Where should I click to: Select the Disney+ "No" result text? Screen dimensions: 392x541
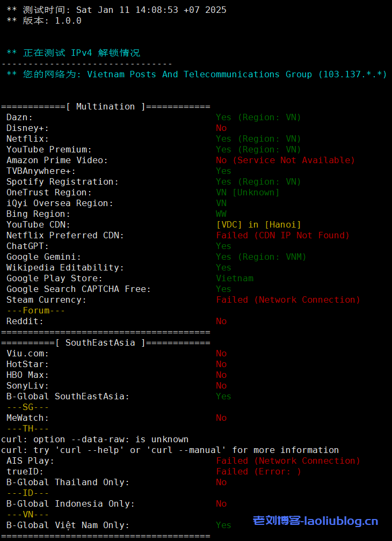tap(221, 128)
